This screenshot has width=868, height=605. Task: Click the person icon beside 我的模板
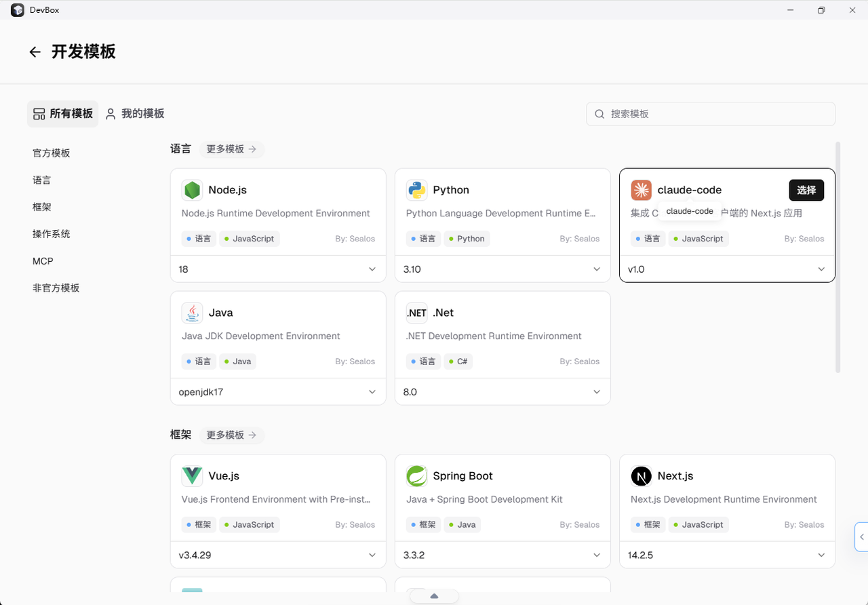111,114
